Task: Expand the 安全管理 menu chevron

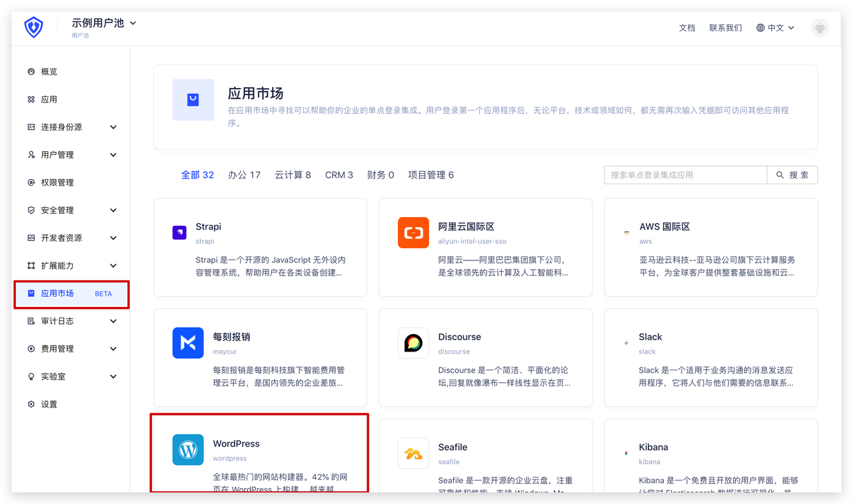Action: [113, 210]
